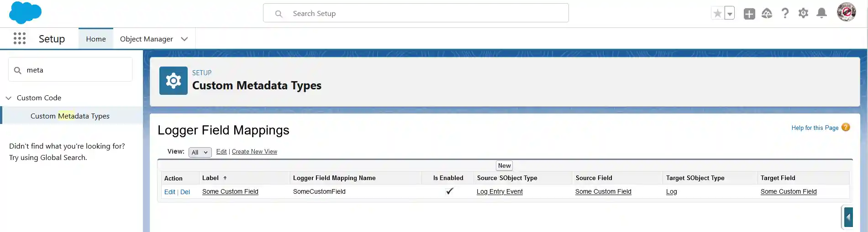Open the favorites list dropdown arrow
This screenshot has width=868, height=232.
[x=730, y=14]
